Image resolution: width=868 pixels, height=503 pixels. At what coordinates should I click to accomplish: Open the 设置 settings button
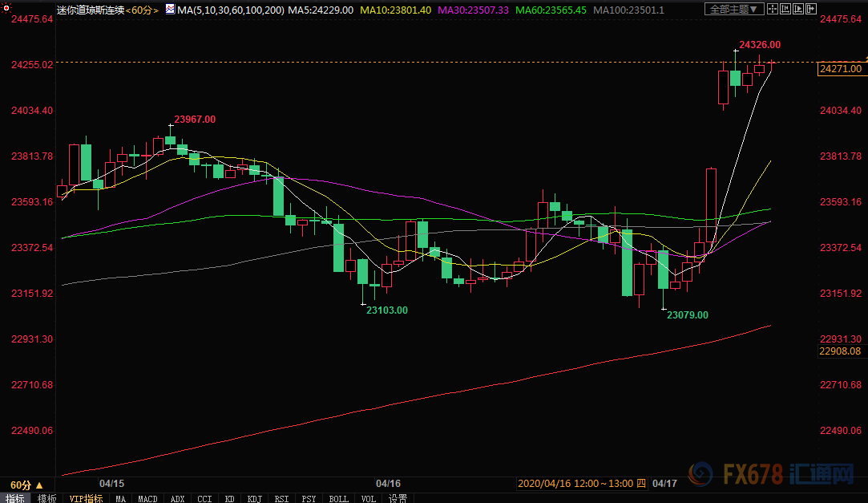click(x=398, y=498)
